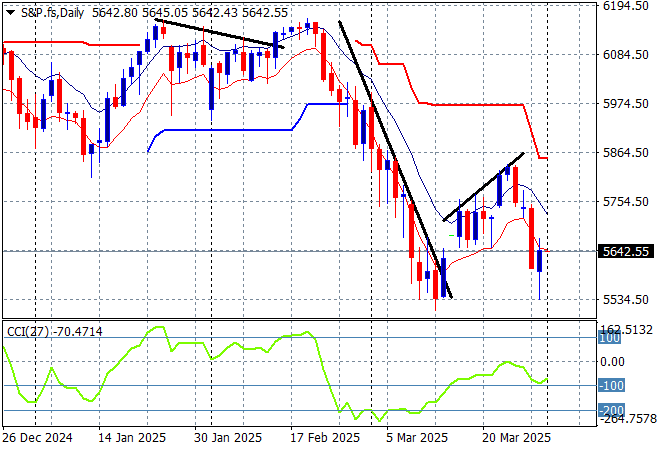Click the S&P.fs,Daily chart title text
This screenshot has width=660, height=450.
[x=52, y=13]
